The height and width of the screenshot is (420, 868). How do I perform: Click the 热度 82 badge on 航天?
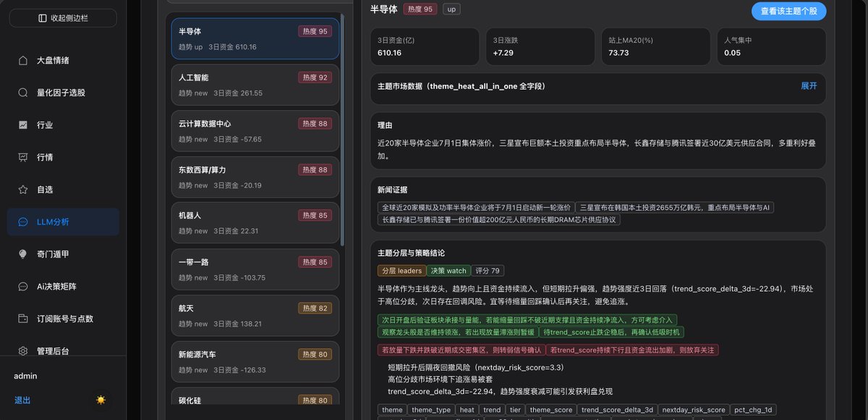coord(315,308)
